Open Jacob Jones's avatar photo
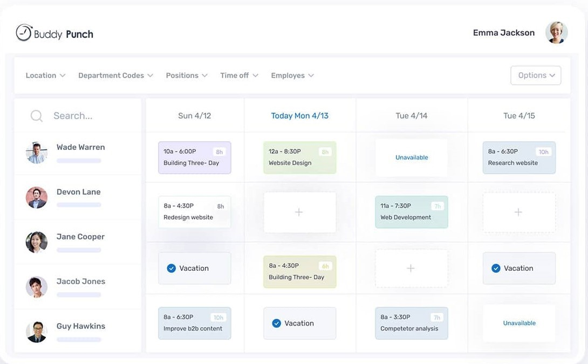The height and width of the screenshot is (364, 588). [x=37, y=287]
